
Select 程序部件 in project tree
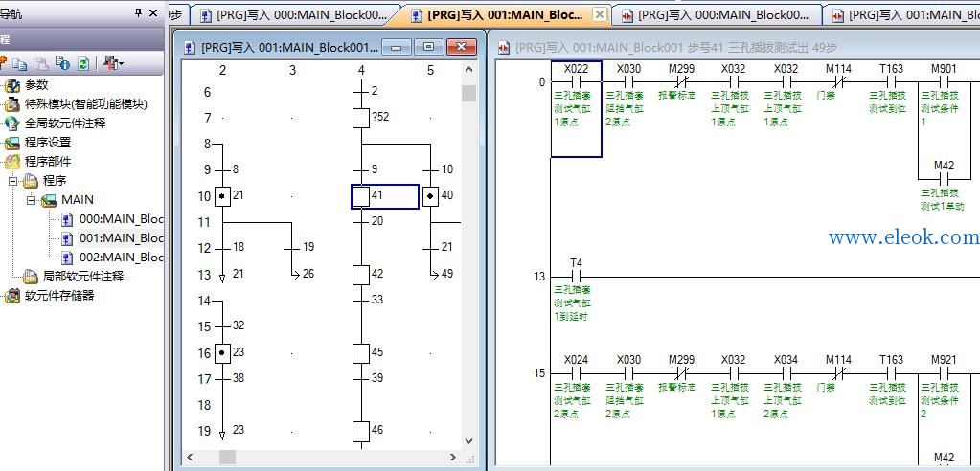pos(48,161)
